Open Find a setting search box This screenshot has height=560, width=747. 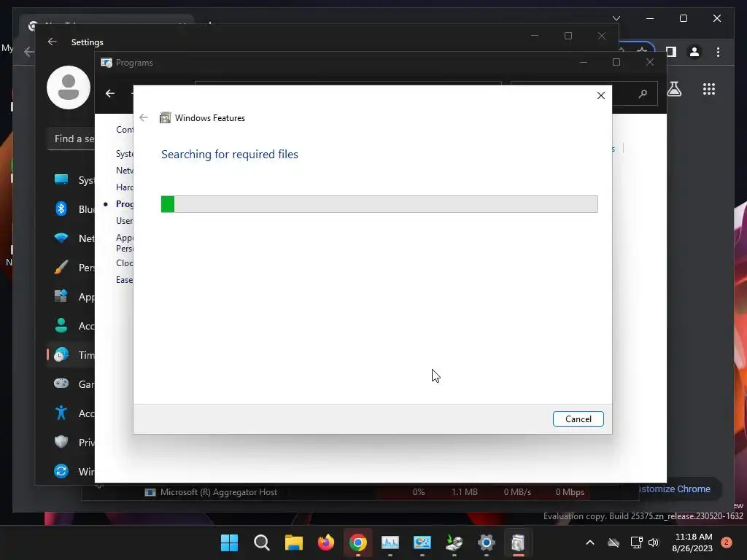71,139
